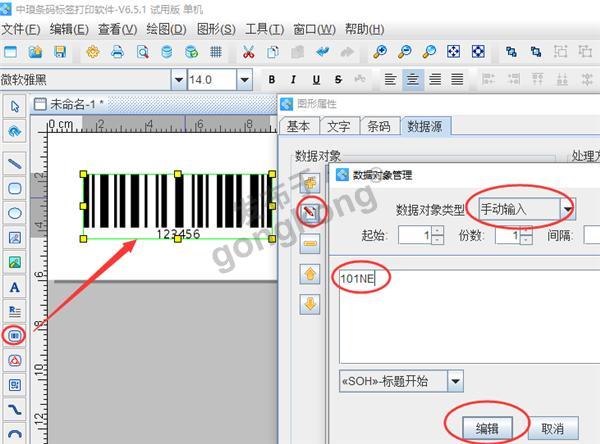Open the 查看(V) menu

click(x=117, y=29)
